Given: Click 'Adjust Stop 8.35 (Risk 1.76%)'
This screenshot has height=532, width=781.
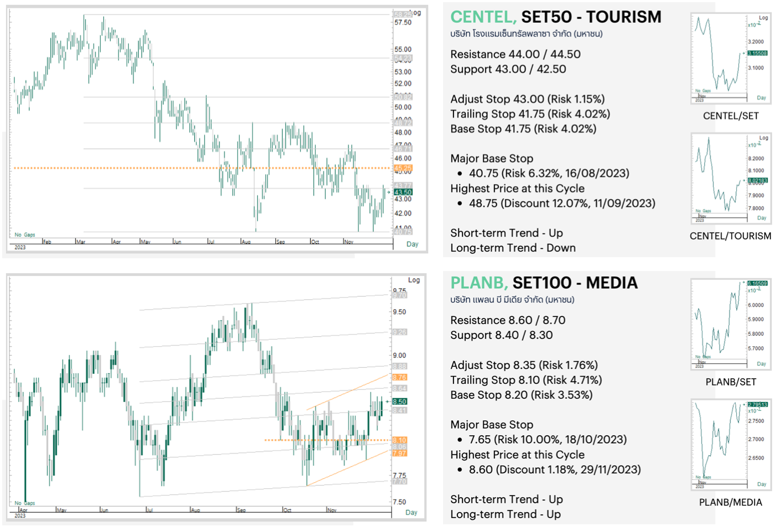Looking at the screenshot, I should tap(524, 365).
